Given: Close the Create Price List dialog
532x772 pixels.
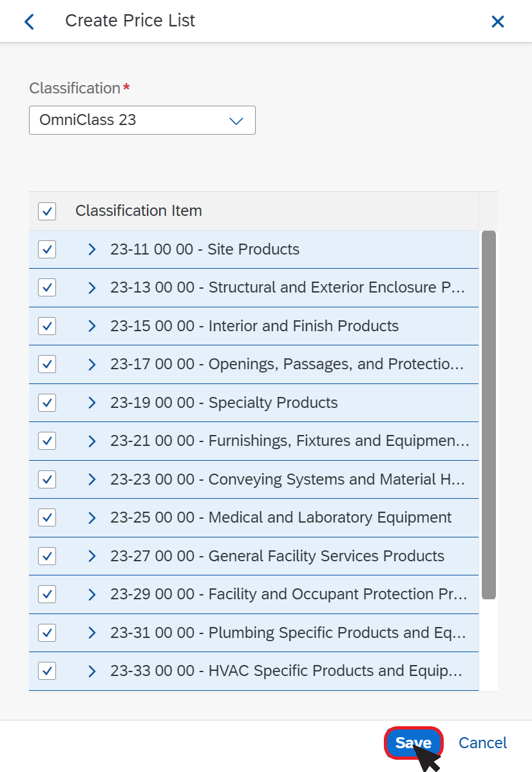Looking at the screenshot, I should 498,21.
